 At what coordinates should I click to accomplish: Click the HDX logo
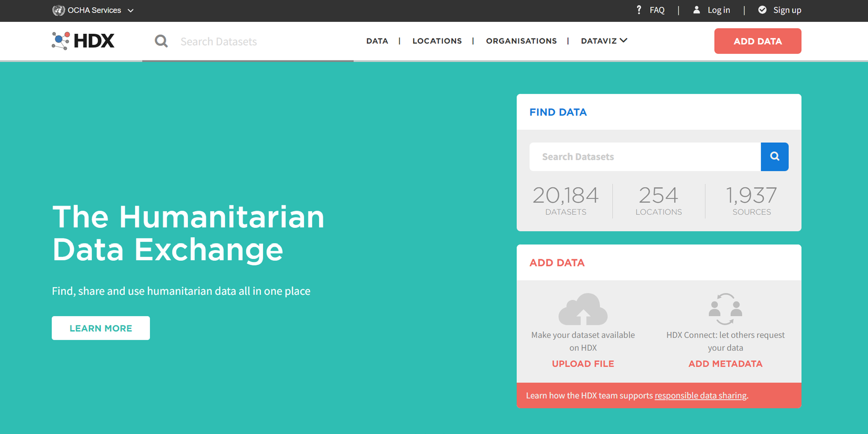(x=83, y=41)
